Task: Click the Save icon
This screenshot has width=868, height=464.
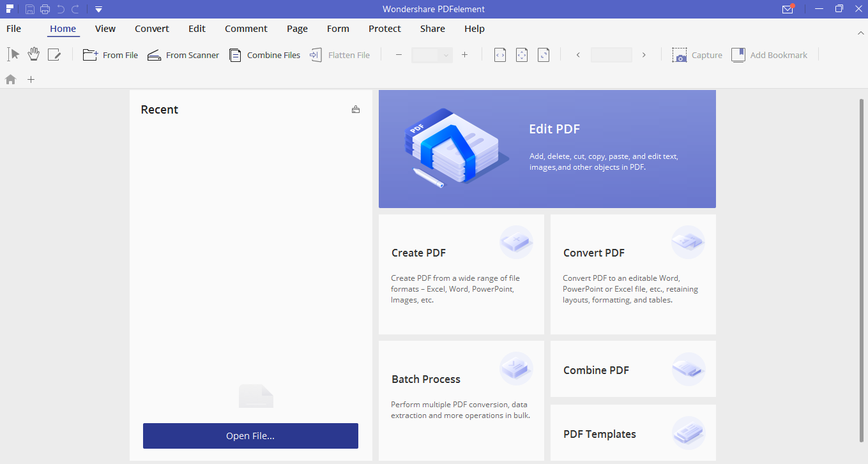Action: [29, 9]
